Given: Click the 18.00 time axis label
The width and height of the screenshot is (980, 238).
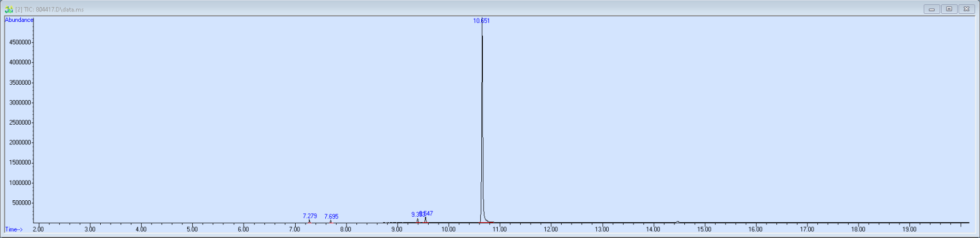Looking at the screenshot, I should coord(858,229).
